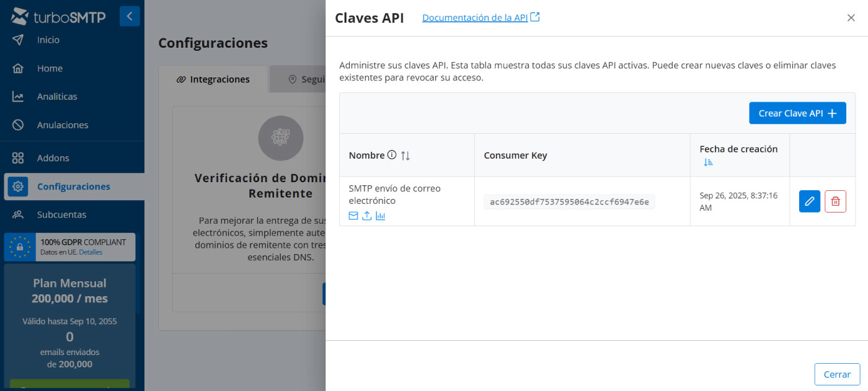Open Analíticas in the sidebar

click(x=57, y=97)
